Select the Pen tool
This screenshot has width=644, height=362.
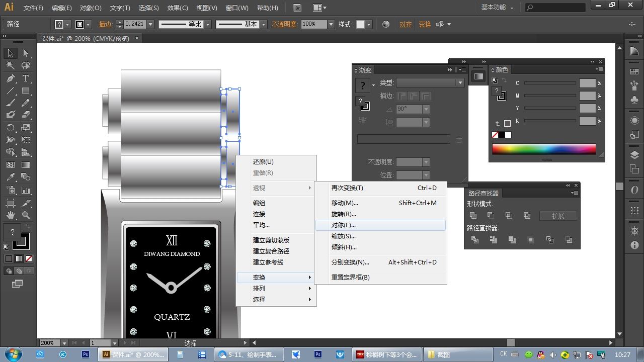(x=11, y=78)
